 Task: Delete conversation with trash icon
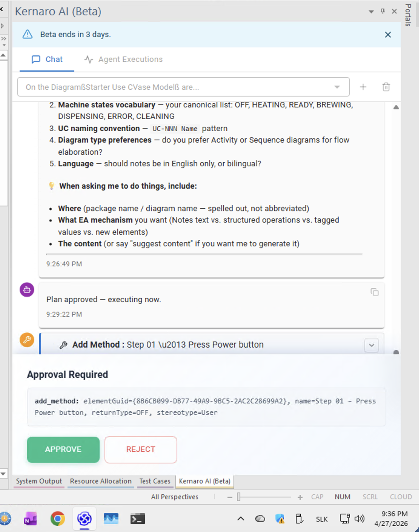[x=386, y=87]
